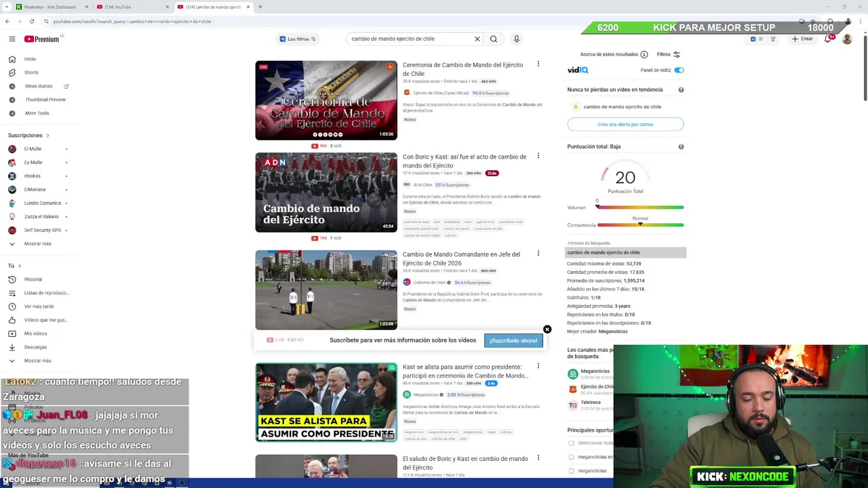Open options for Ceremonia de Cambio de Mando video

point(538,64)
